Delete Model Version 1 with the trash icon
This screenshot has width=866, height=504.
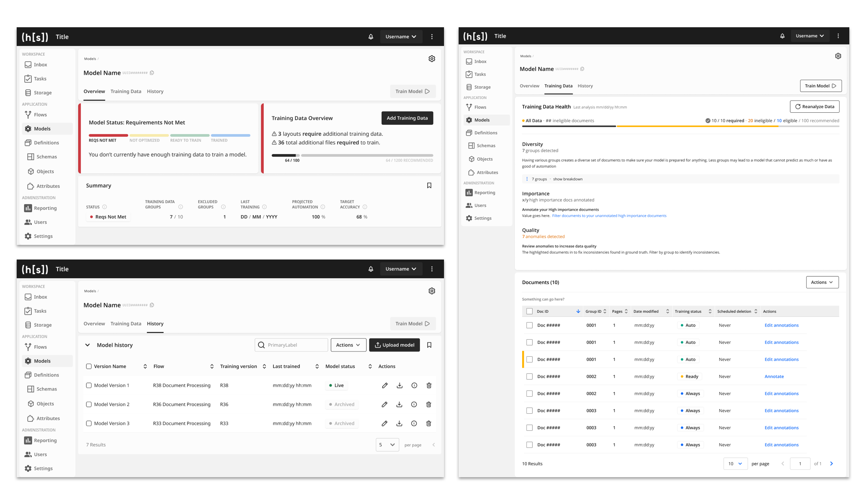coord(429,385)
